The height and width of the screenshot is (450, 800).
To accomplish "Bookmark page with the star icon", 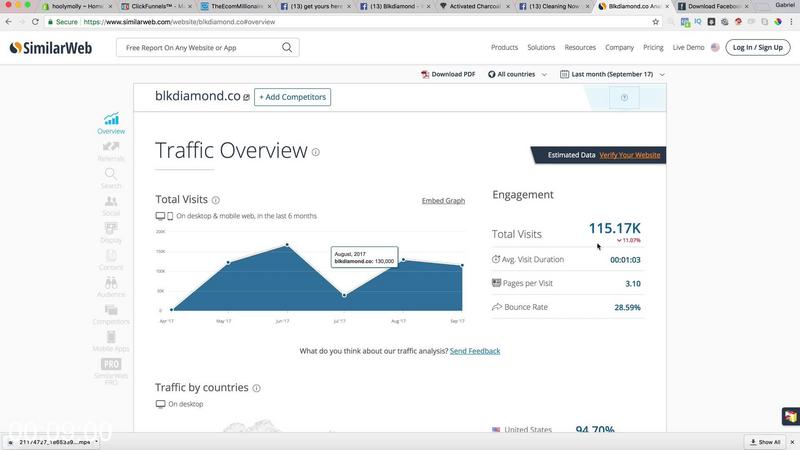I will (x=656, y=22).
